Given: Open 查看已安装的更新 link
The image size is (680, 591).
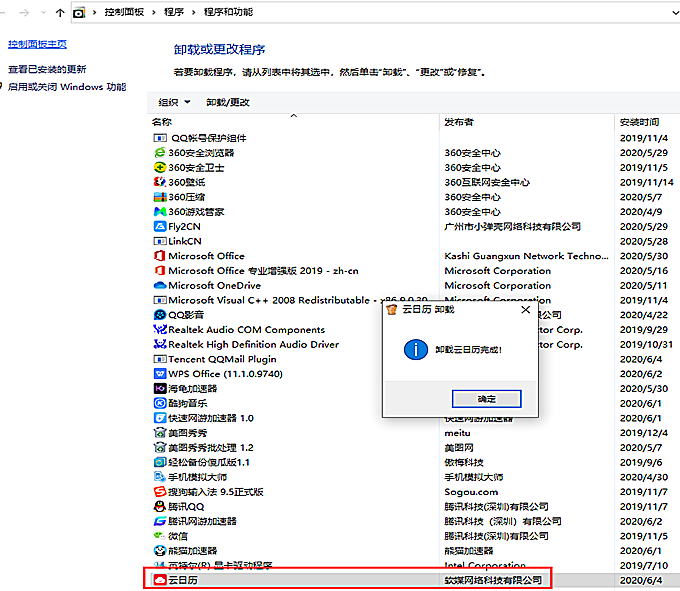Looking at the screenshot, I should [x=47, y=69].
